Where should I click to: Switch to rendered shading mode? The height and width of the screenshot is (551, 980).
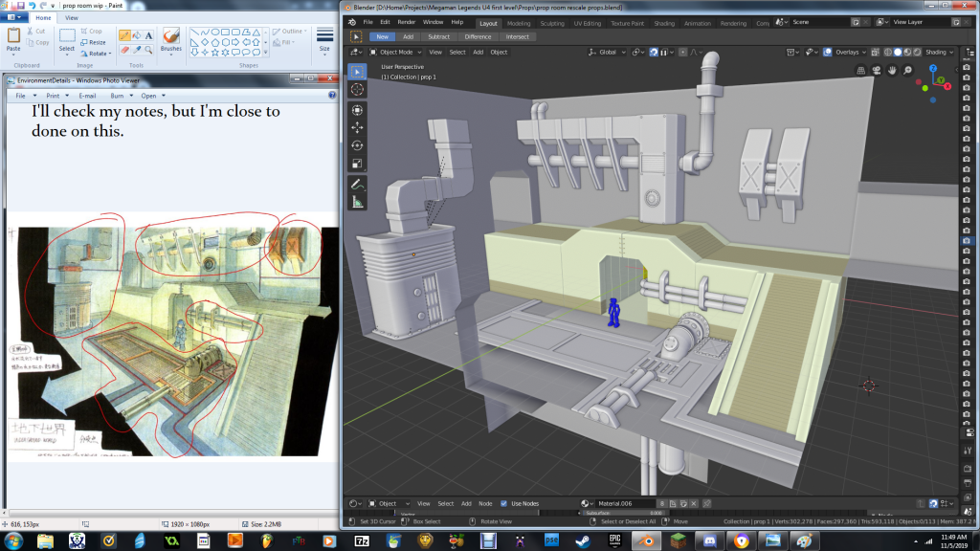click(918, 53)
